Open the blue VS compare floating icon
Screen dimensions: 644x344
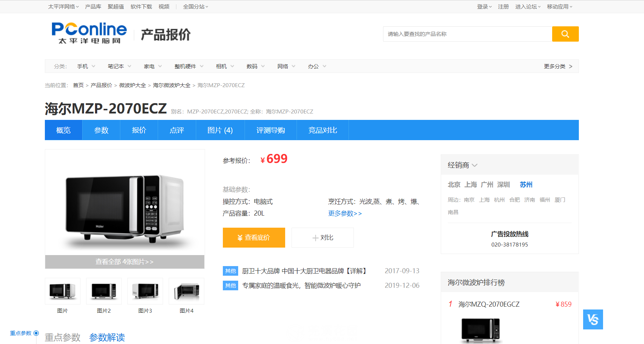(593, 319)
